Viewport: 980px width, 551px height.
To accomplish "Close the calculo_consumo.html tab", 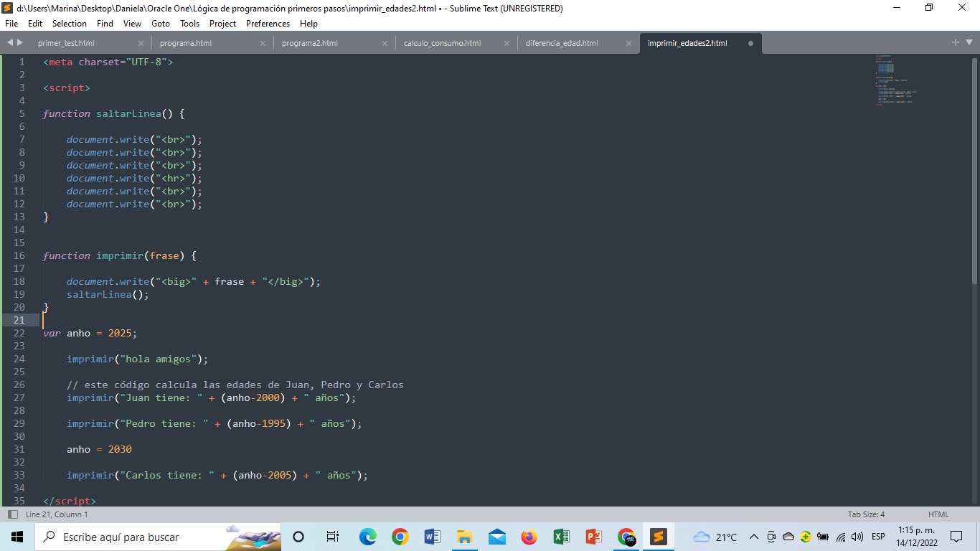I will (x=507, y=43).
